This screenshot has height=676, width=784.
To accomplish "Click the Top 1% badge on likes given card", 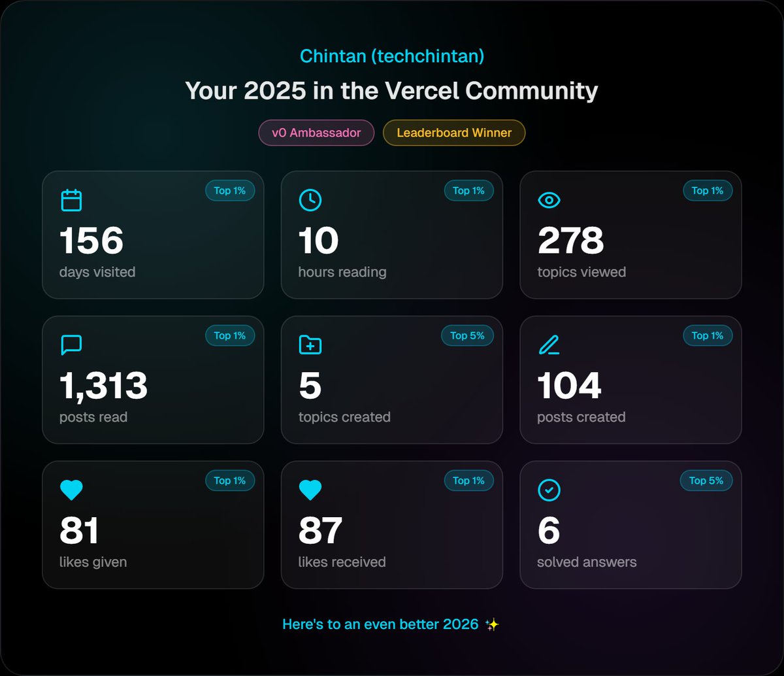I will coord(230,481).
